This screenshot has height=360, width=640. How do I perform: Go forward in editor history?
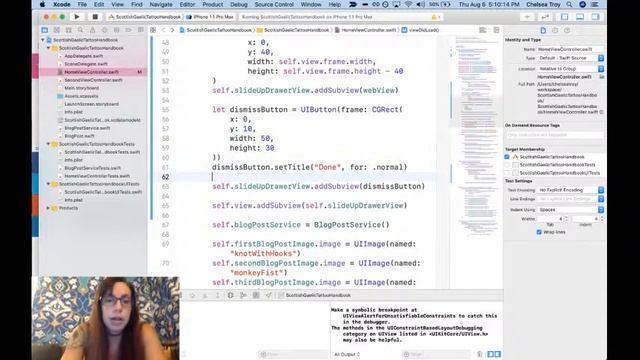172,30
